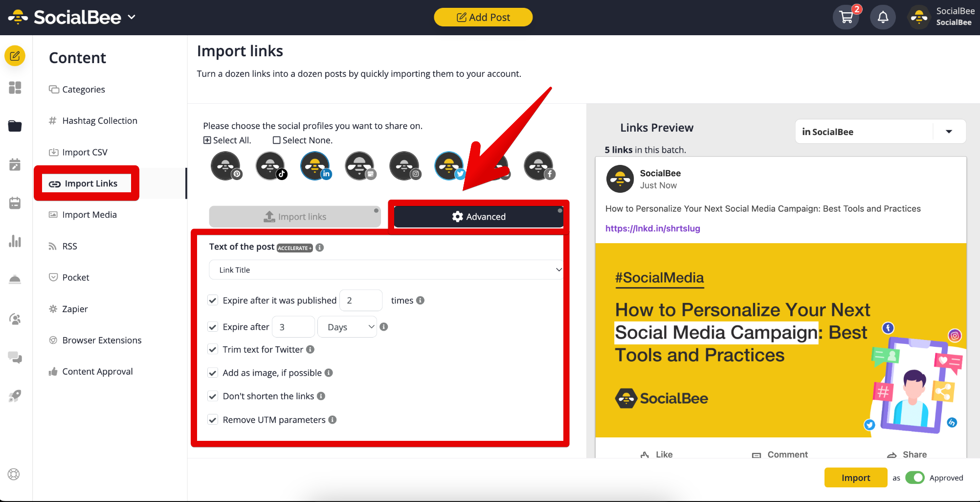980x502 pixels.
Task: Uncheck Remove UTM parameters
Action: pos(213,420)
